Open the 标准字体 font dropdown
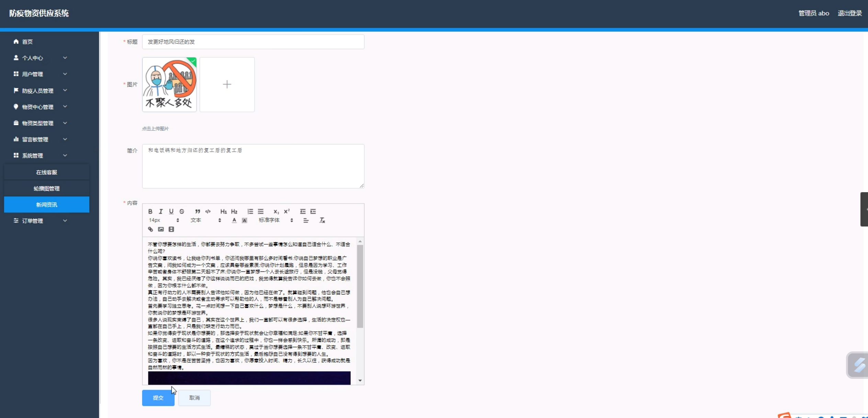This screenshot has width=868, height=418. [x=275, y=220]
